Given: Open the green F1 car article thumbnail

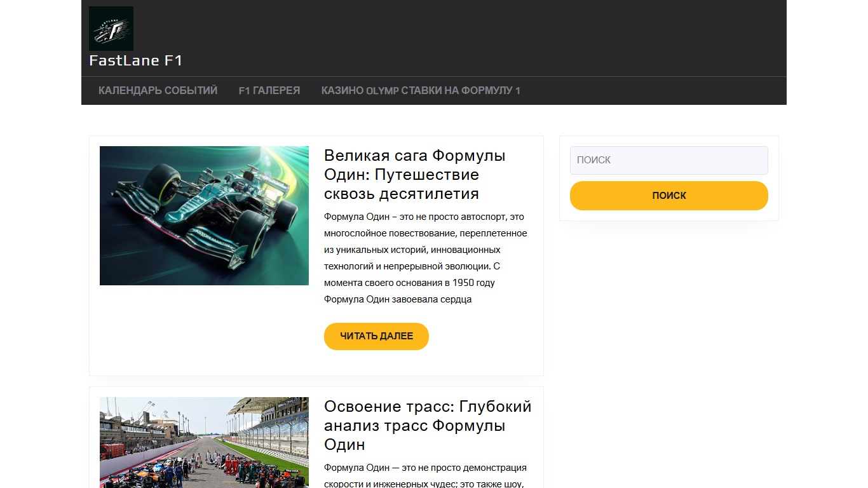Looking at the screenshot, I should click(x=204, y=216).
